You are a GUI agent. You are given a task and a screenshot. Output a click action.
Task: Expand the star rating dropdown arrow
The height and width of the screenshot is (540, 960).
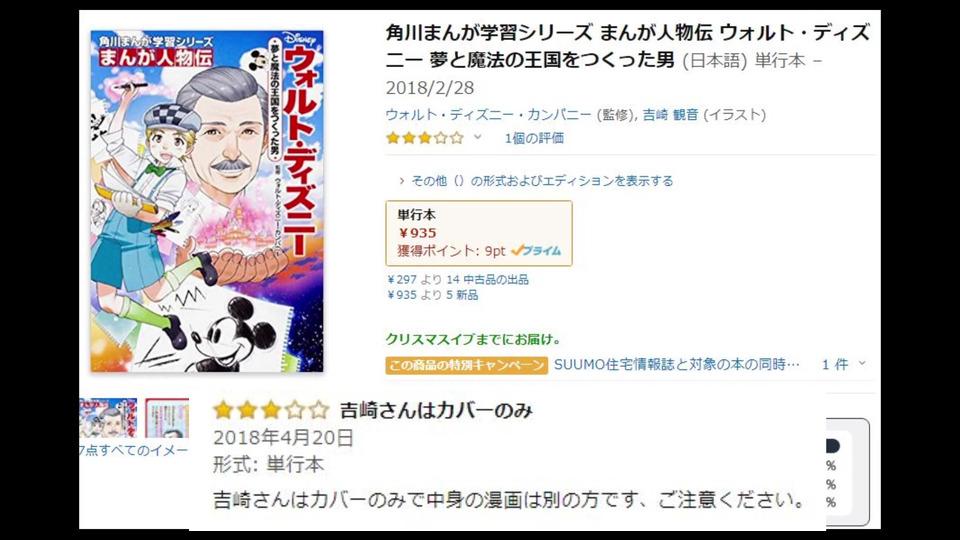478,137
